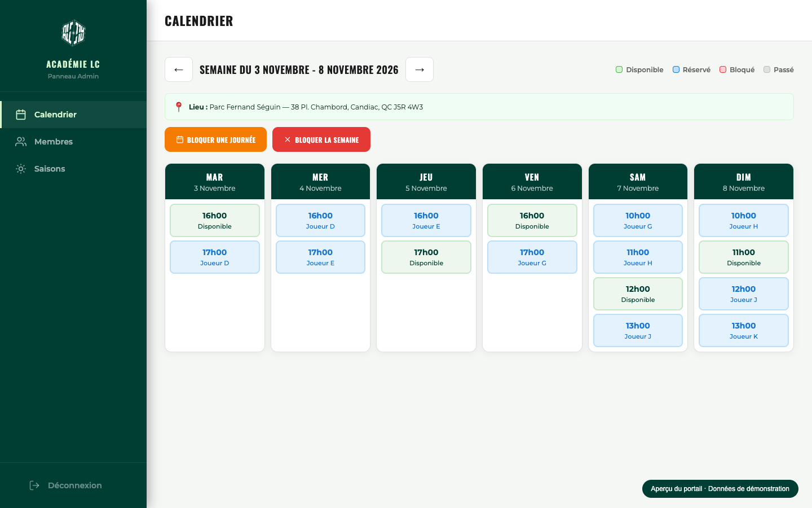The image size is (812, 508).
Task: Click the MAR 3 Novembre column header
Action: pyautogui.click(x=215, y=182)
